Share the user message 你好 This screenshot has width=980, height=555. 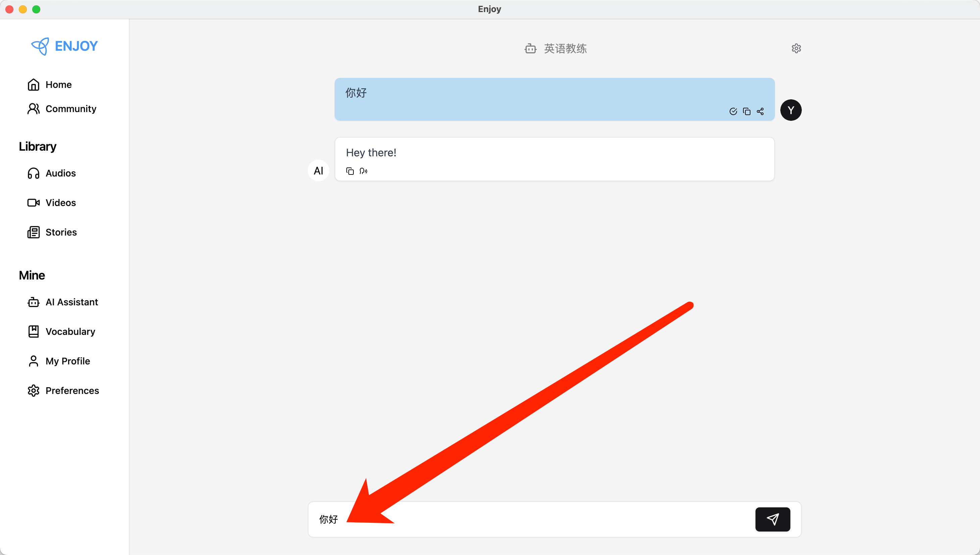coord(760,111)
